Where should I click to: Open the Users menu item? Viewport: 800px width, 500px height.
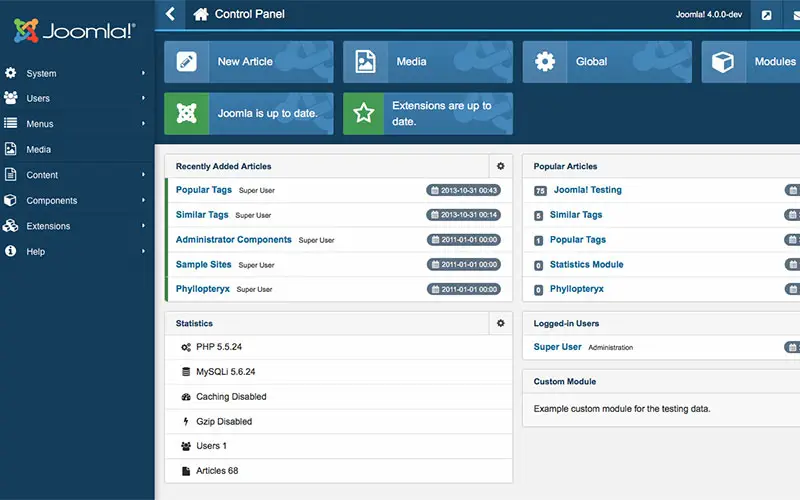click(x=77, y=98)
